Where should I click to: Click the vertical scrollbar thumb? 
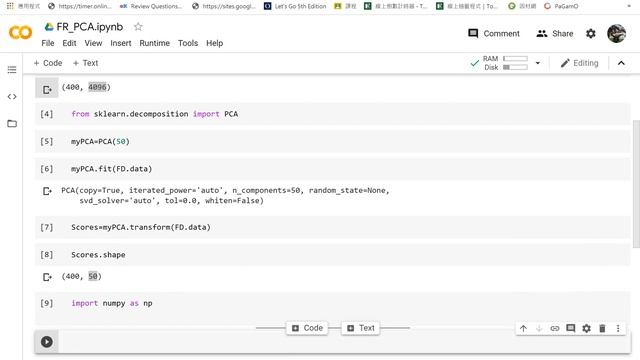coord(636,184)
